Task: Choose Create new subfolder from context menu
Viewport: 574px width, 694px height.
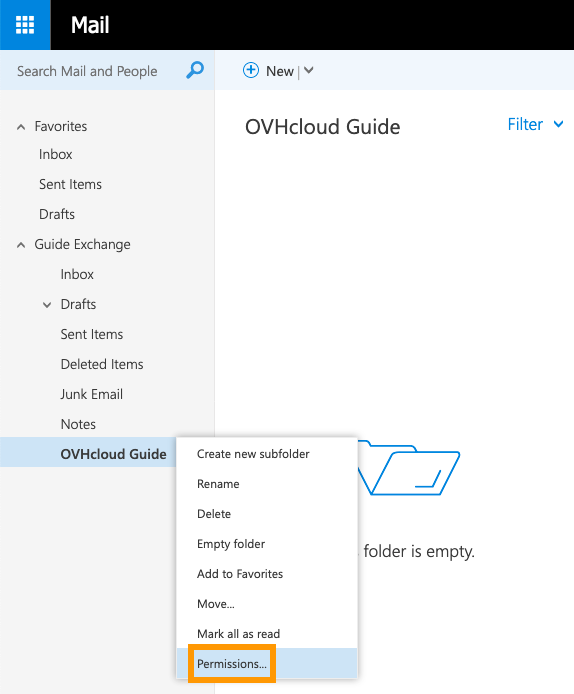Action: [267, 454]
